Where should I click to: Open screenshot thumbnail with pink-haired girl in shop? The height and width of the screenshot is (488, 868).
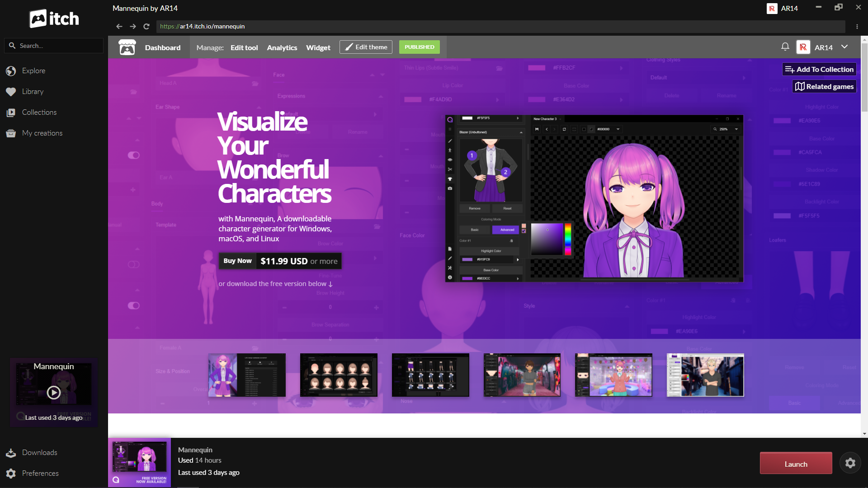click(613, 375)
